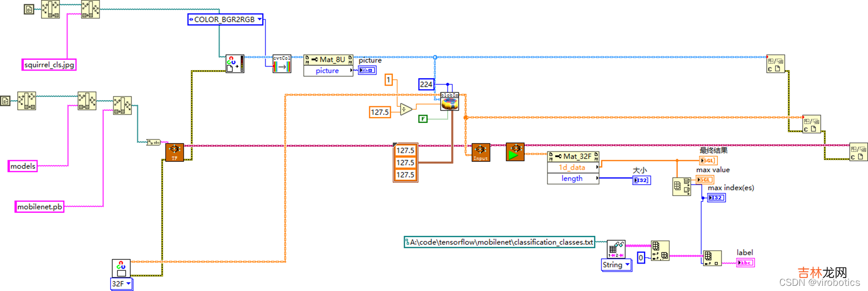Select the cvtColor conversion node
Image resolution: width=868 pixels, height=291 pixels.
click(282, 64)
